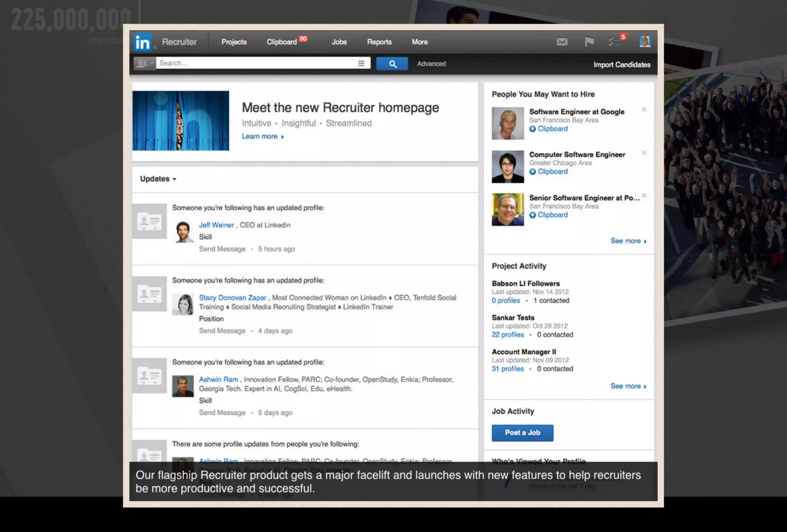The image size is (787, 532).
Task: Expand the Updates dropdown
Action: point(158,179)
